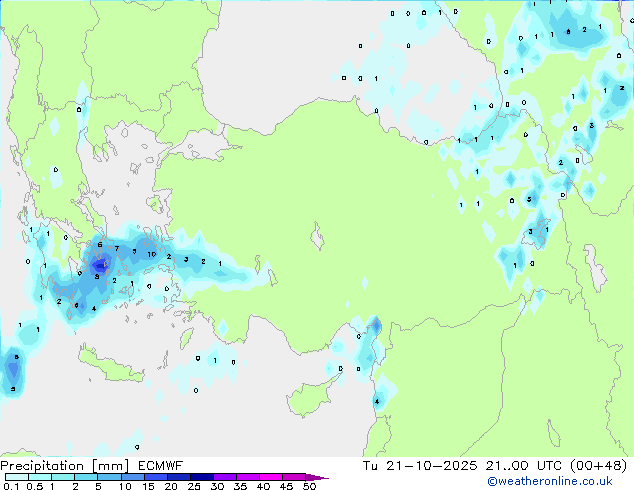Click the legend label '0.1'
634x490 pixels.
pos(11,486)
